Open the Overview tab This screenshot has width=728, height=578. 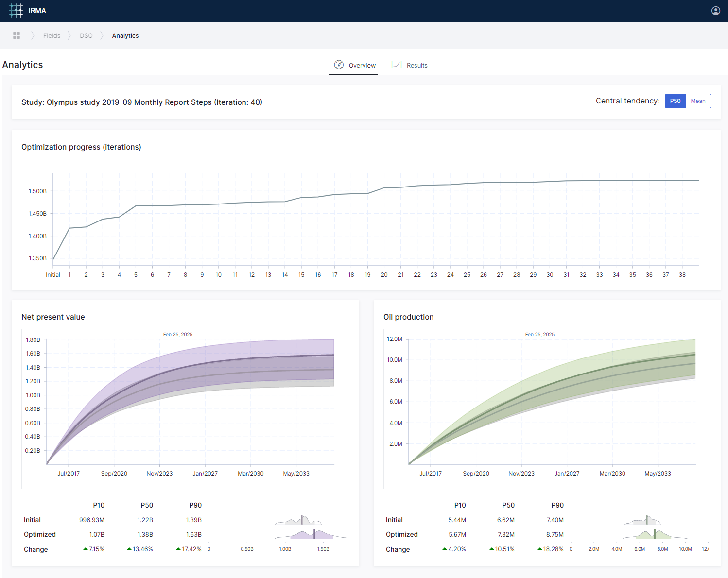pyautogui.click(x=362, y=65)
